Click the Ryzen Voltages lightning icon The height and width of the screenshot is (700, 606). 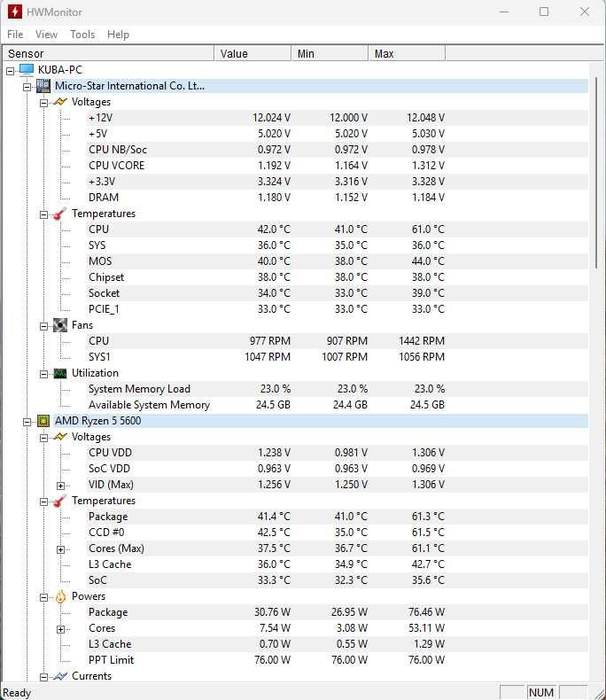tap(60, 437)
